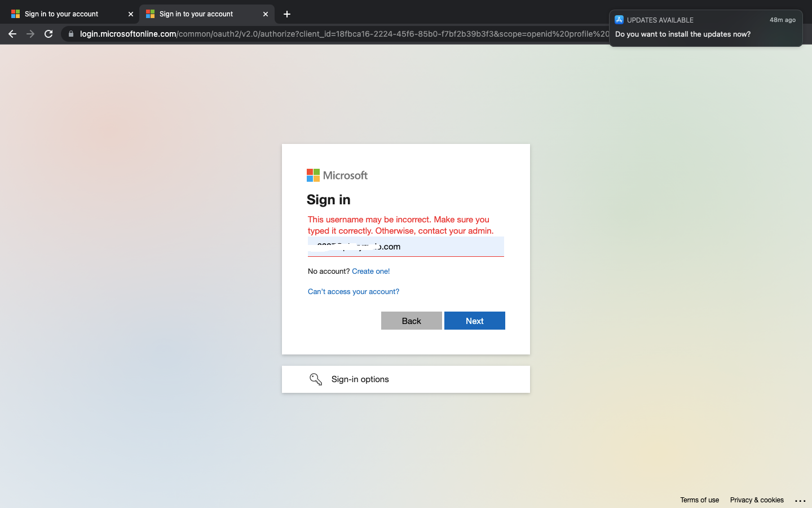Click the email username input field
The width and height of the screenshot is (812, 508).
pyautogui.click(x=406, y=247)
